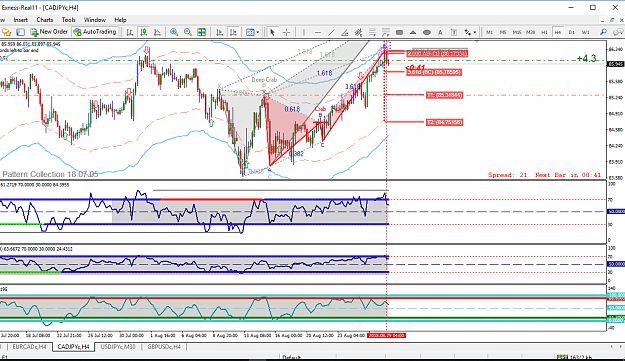Click the 'Default' status bar profile entry
This screenshot has width=625, height=361.
point(291,357)
